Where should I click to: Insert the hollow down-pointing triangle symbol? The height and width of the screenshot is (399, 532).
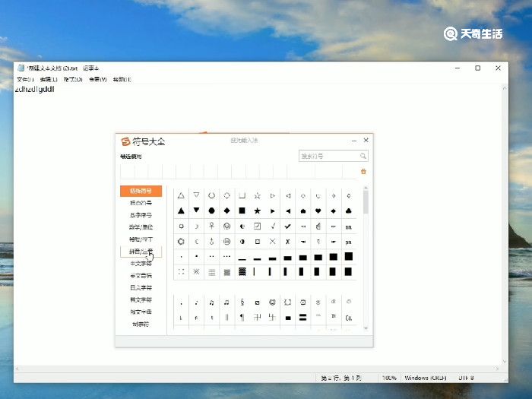[196, 196]
